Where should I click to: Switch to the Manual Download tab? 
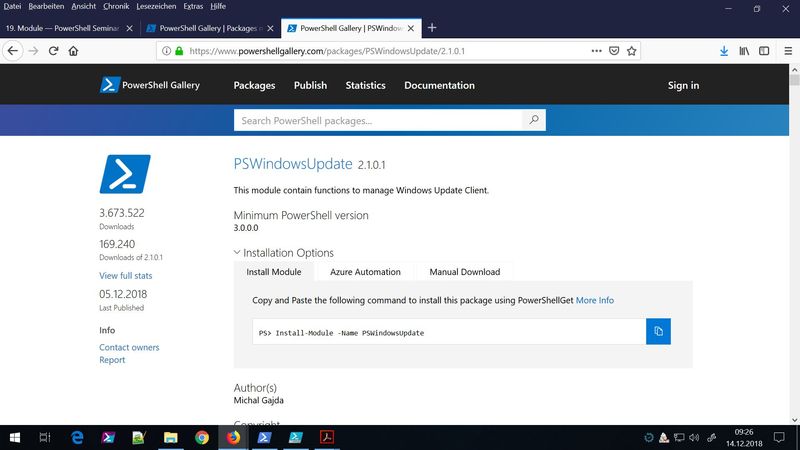[x=465, y=272]
